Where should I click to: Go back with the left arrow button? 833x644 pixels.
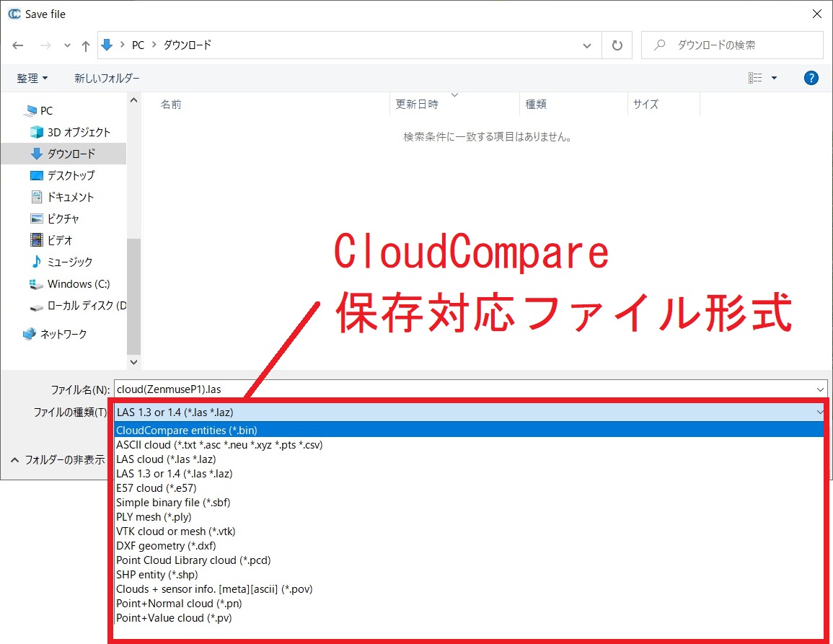tap(17, 45)
